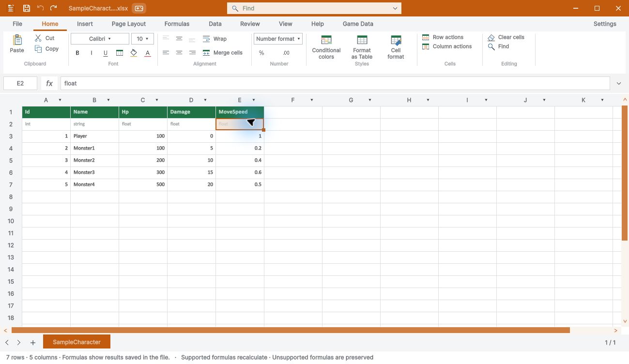Screen dimensions: 629x364
Task: Redo the last undone action
Action: click(x=54, y=8)
